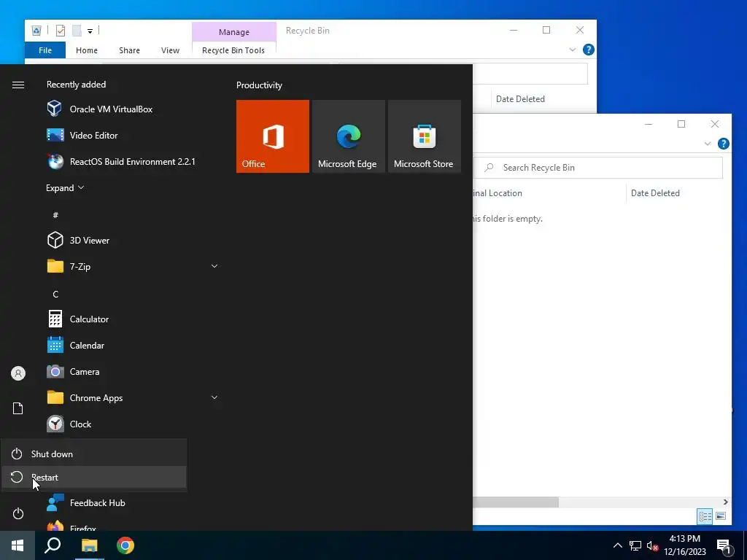The width and height of the screenshot is (747, 560).
Task: Click in Search Recycle Bin field
Action: tap(599, 168)
